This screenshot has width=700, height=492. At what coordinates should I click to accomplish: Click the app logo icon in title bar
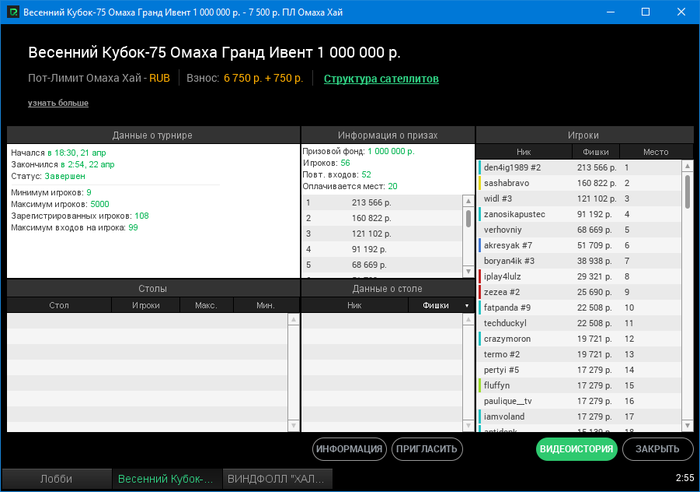coord(13,12)
